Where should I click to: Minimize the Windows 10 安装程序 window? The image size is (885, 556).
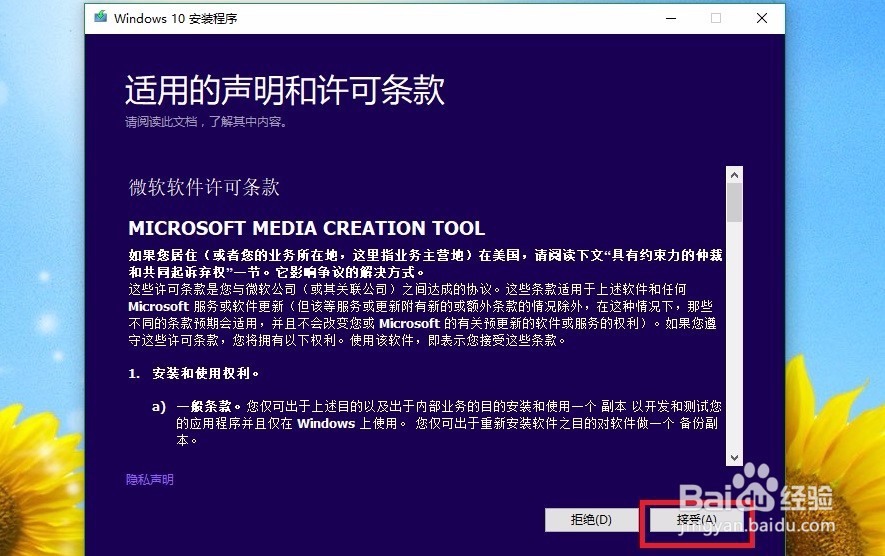coord(671,18)
